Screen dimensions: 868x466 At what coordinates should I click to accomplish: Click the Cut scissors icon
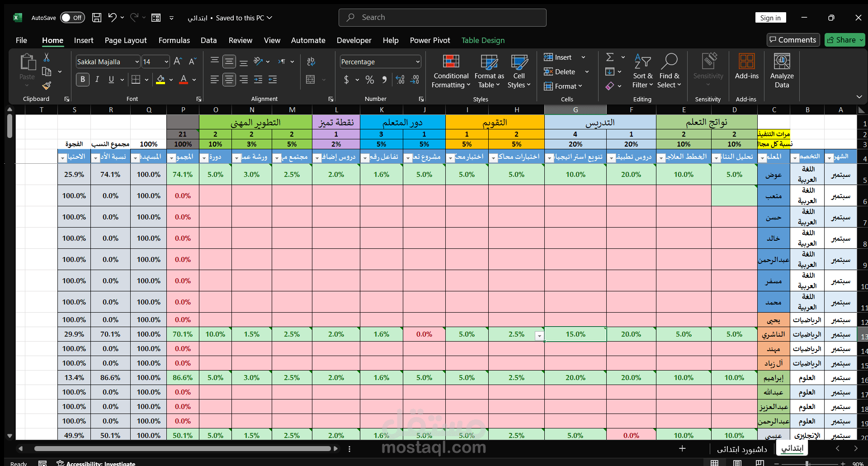click(47, 57)
